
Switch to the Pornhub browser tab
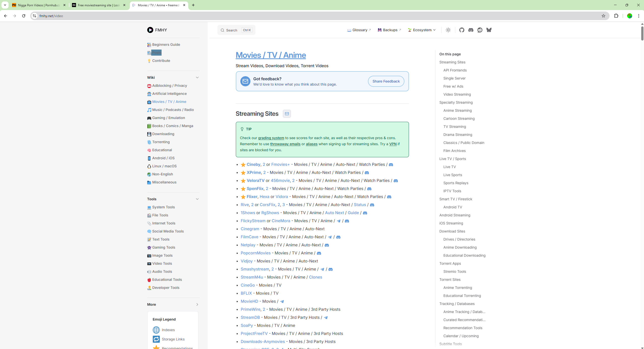pos(39,5)
